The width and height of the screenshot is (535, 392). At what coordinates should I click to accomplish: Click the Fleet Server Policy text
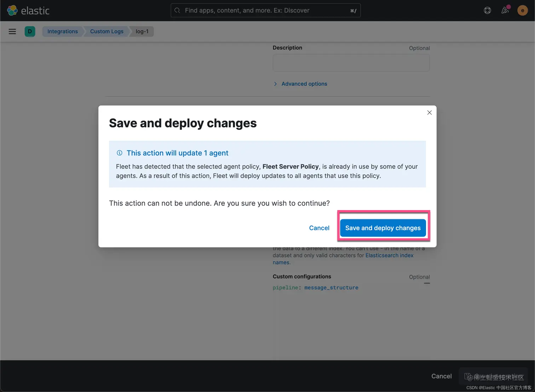tap(290, 167)
